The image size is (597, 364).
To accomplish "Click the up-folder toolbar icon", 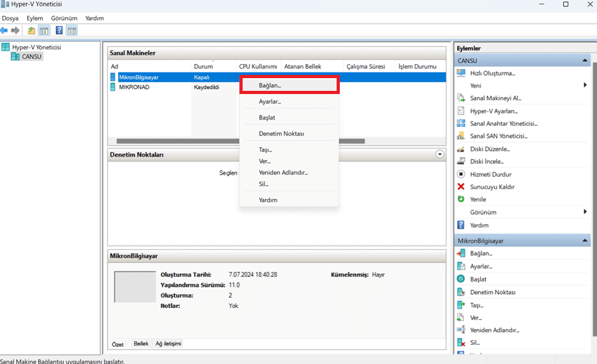I will pyautogui.click(x=31, y=30).
